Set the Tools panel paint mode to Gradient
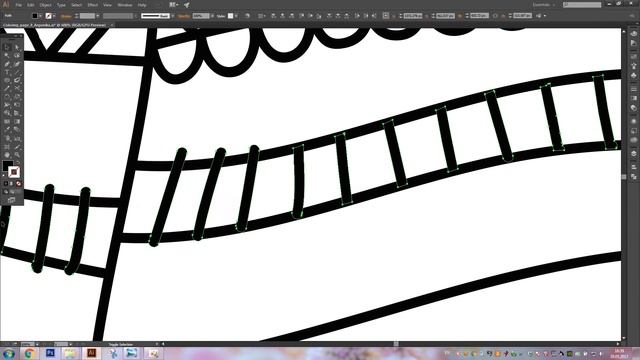640x360 pixels. [12, 184]
